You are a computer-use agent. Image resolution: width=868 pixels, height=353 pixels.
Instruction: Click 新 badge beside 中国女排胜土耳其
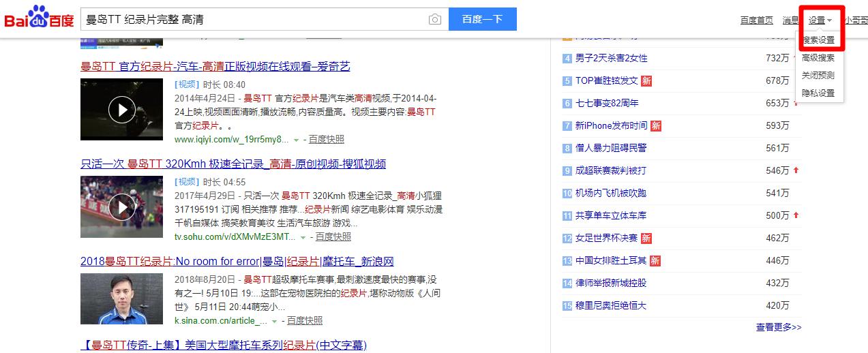coord(656,261)
